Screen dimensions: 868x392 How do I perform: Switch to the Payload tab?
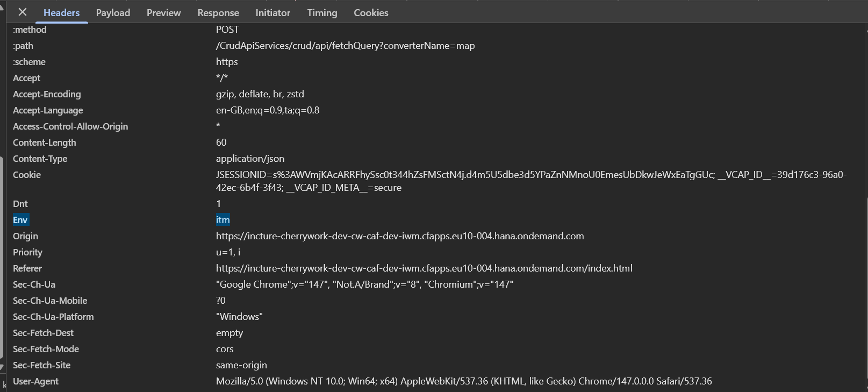pos(113,12)
